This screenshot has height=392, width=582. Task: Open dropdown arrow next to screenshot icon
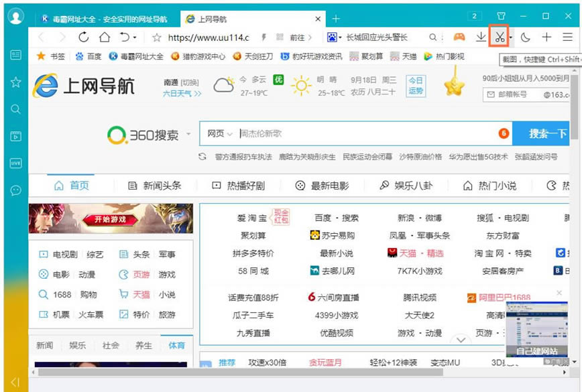[510, 38]
